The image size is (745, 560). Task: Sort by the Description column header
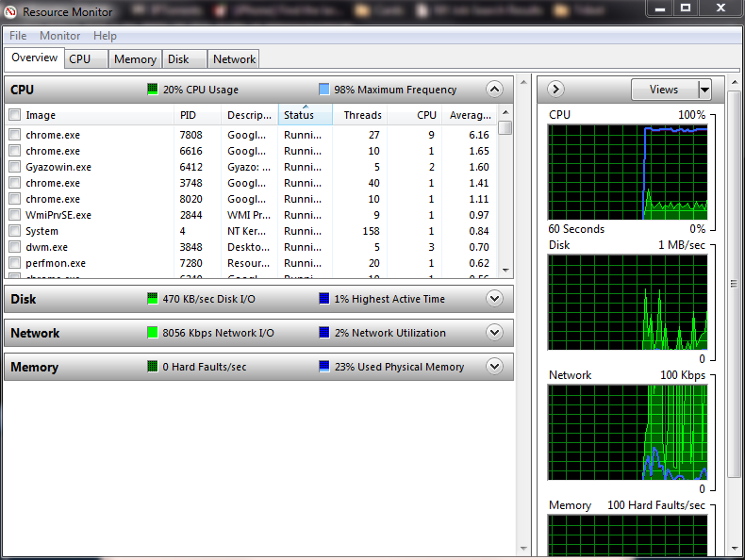click(x=250, y=115)
